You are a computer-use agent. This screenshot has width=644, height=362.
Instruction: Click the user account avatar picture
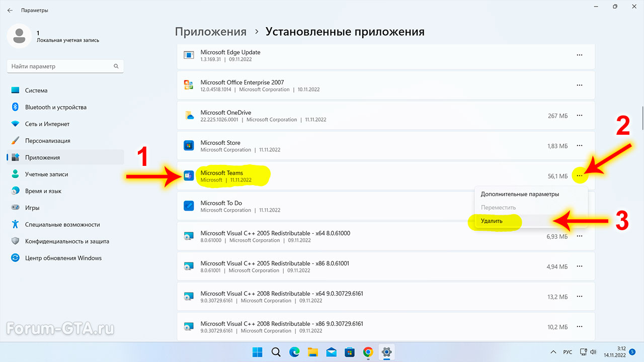coord(19,36)
